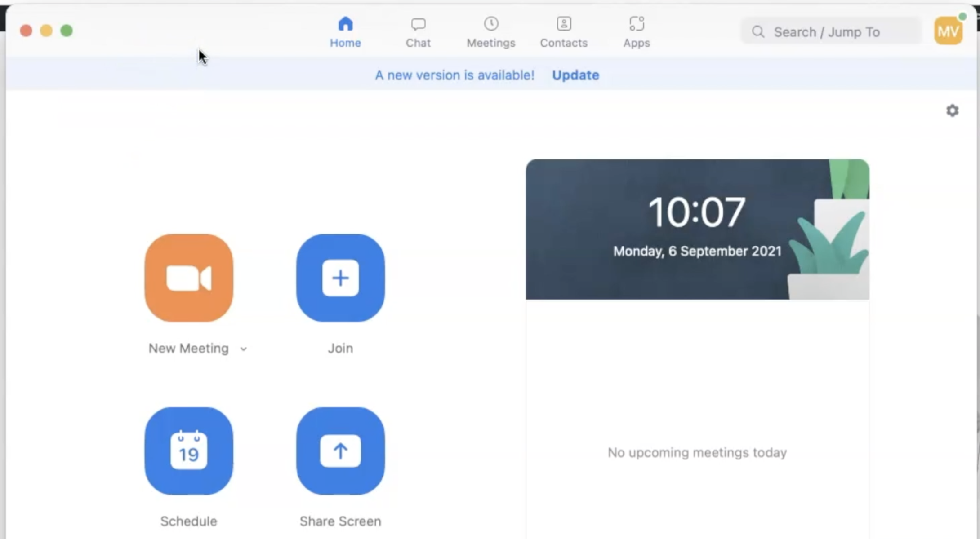This screenshot has width=980, height=539.
Task: Click the Share Screen arrow icon
Action: pos(340,451)
